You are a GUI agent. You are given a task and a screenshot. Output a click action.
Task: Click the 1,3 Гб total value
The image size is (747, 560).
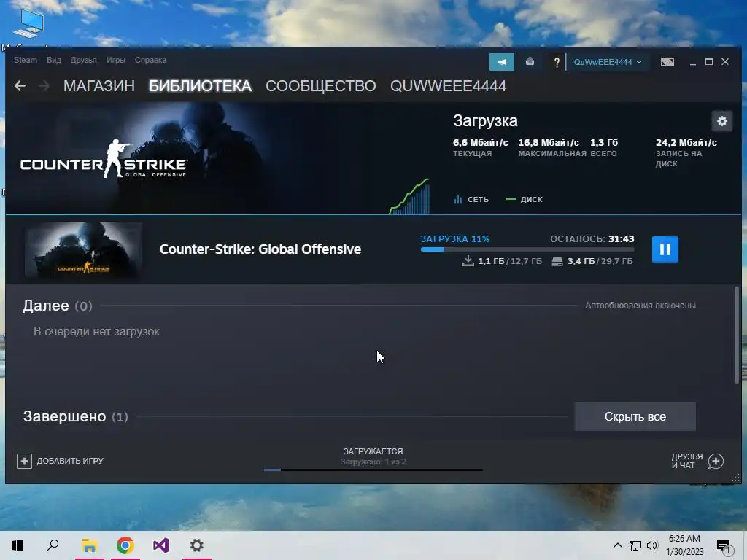(603, 142)
